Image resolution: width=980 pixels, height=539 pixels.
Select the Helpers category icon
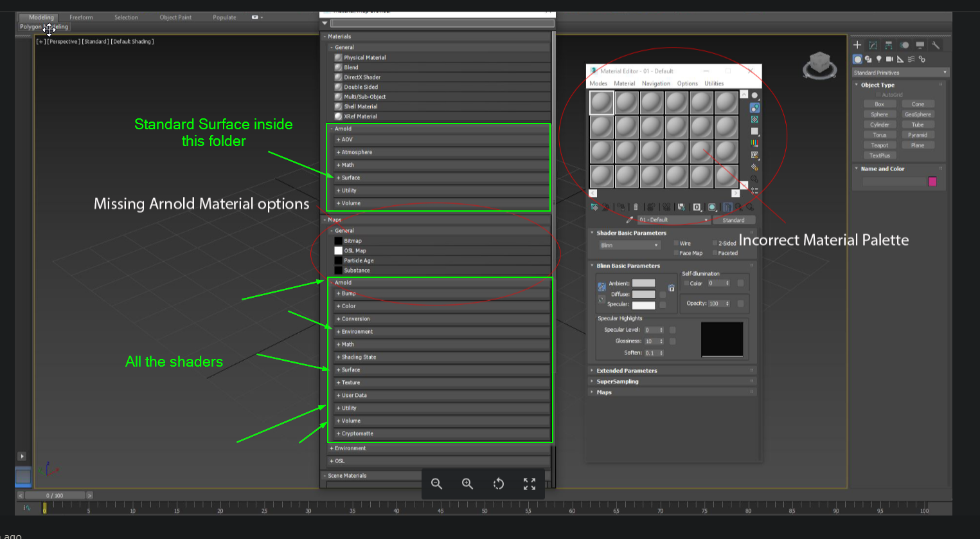(x=900, y=59)
